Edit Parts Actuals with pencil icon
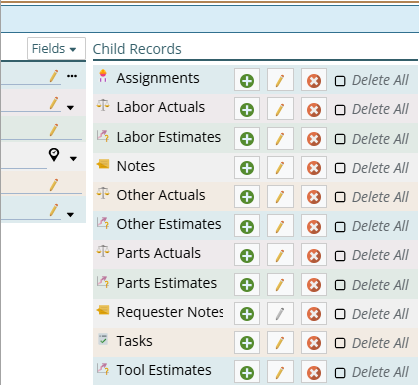 (280, 255)
